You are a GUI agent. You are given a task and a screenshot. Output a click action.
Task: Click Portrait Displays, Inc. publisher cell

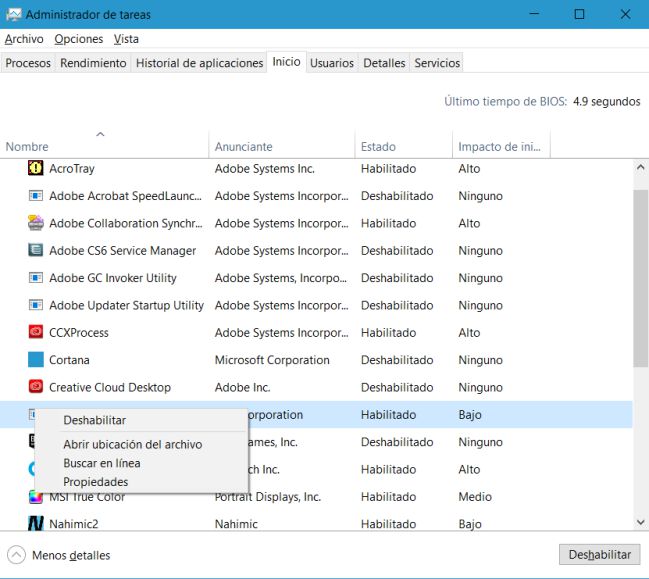tap(268, 497)
